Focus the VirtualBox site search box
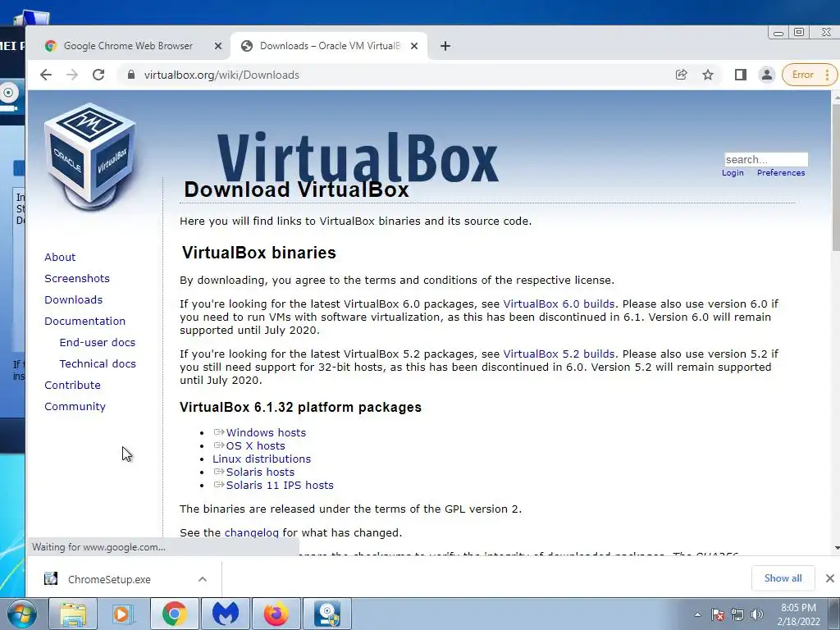Viewport: 840px width, 630px height. [x=766, y=160]
